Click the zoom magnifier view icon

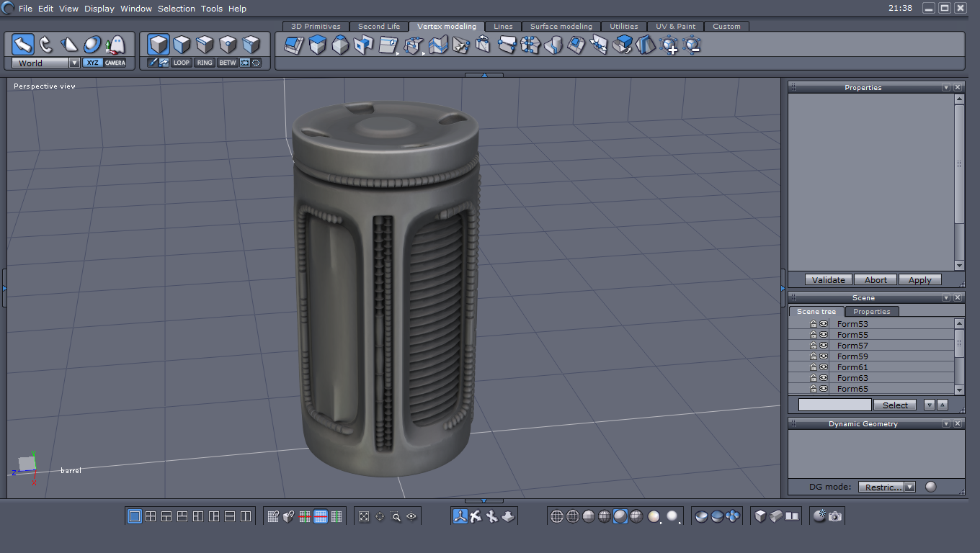tap(396, 516)
